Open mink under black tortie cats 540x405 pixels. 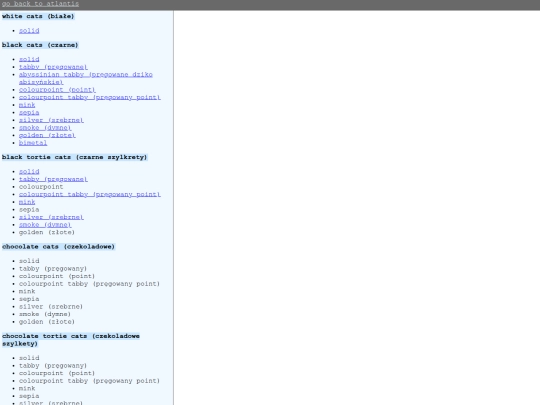pyautogui.click(x=27, y=202)
